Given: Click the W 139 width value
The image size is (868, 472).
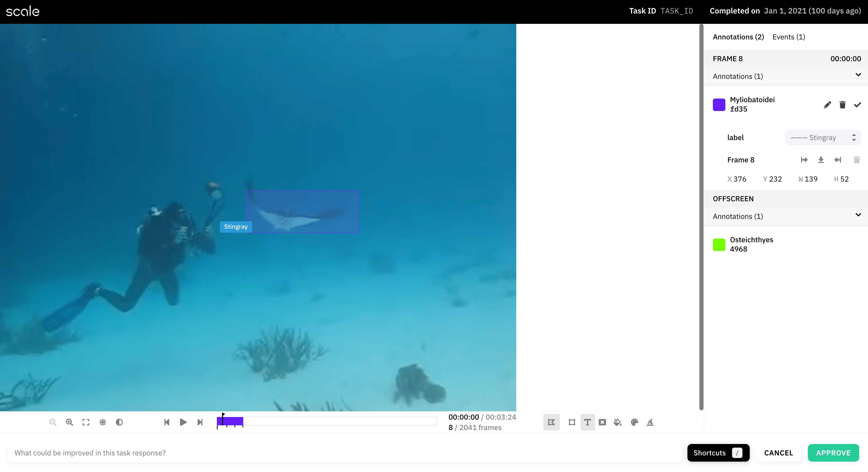Looking at the screenshot, I should (x=808, y=179).
